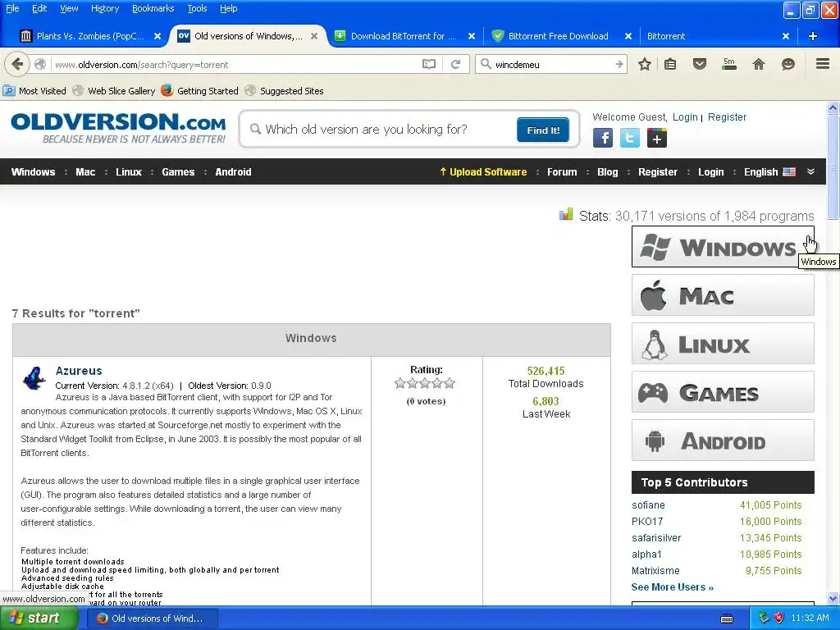Click the page vertical scrollbar thumb
The image size is (840, 630).
click(x=833, y=166)
